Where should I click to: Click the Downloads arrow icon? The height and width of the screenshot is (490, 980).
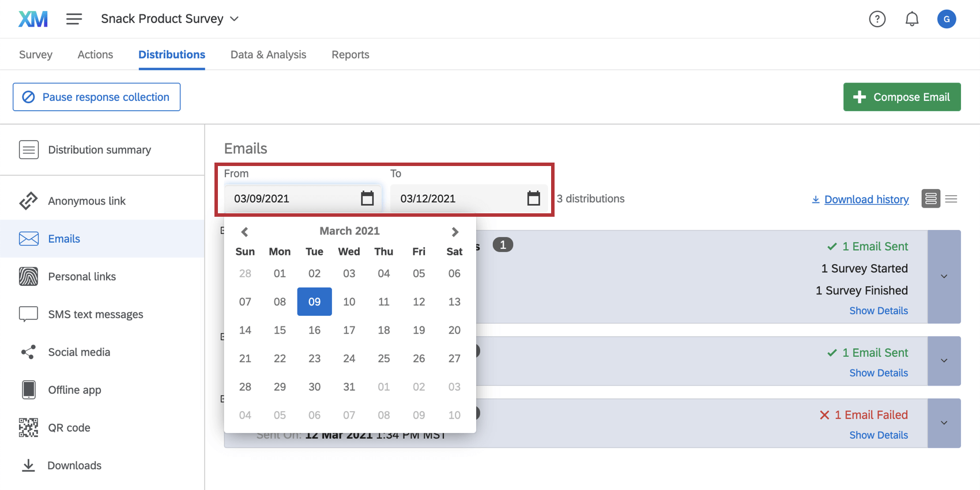click(x=28, y=465)
